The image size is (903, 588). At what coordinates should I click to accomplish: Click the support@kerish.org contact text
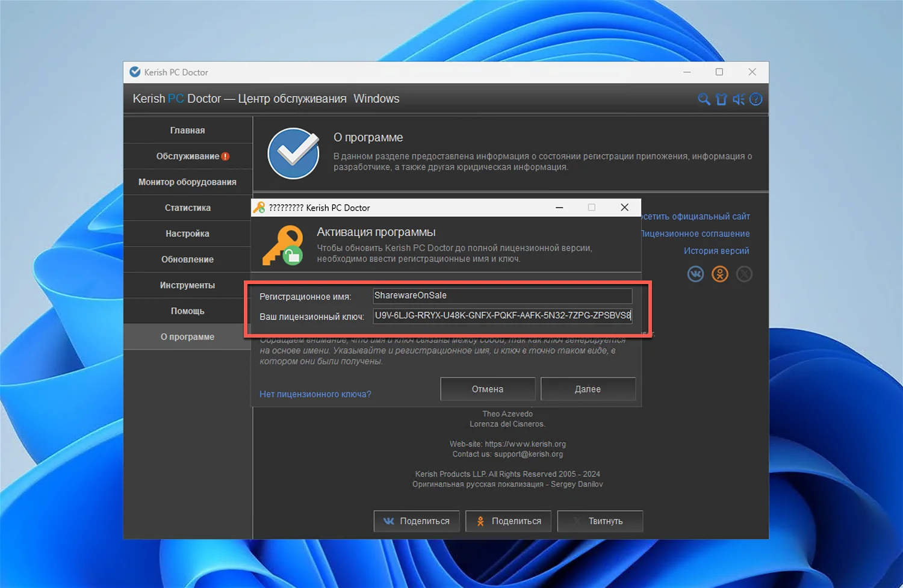point(529,454)
